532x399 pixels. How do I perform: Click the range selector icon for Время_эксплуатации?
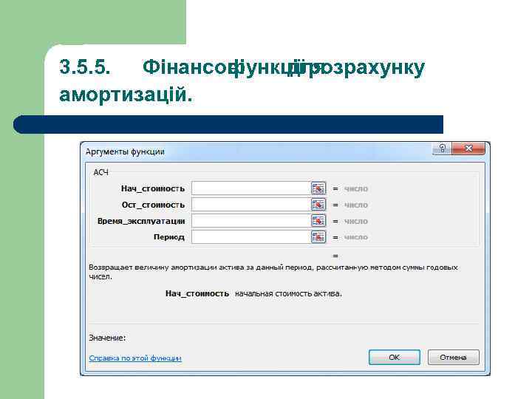(x=318, y=221)
